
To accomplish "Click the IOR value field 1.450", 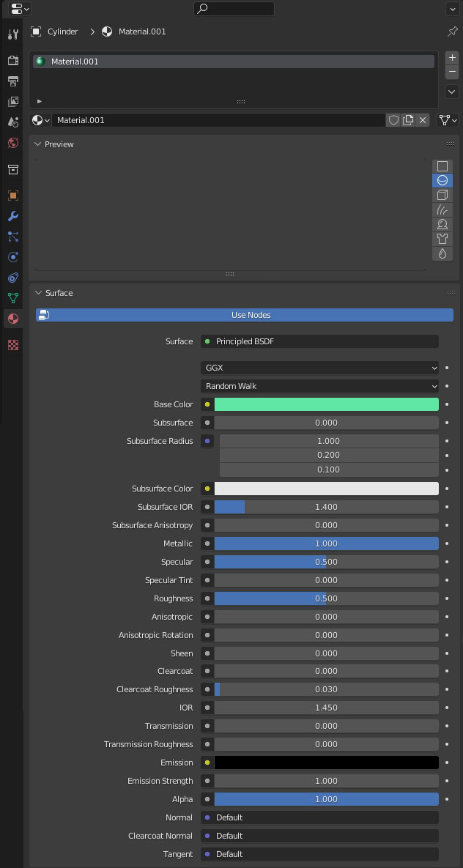I will pyautogui.click(x=326, y=708).
